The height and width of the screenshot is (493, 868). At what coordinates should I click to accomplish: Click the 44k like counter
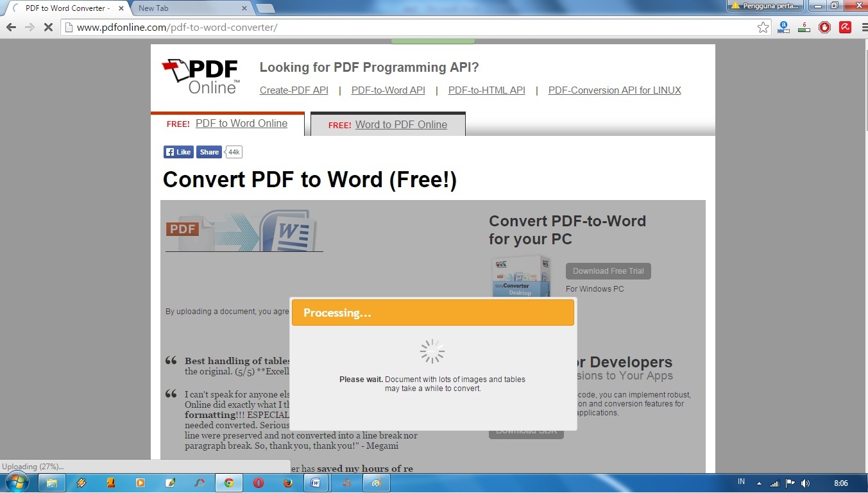tap(234, 152)
